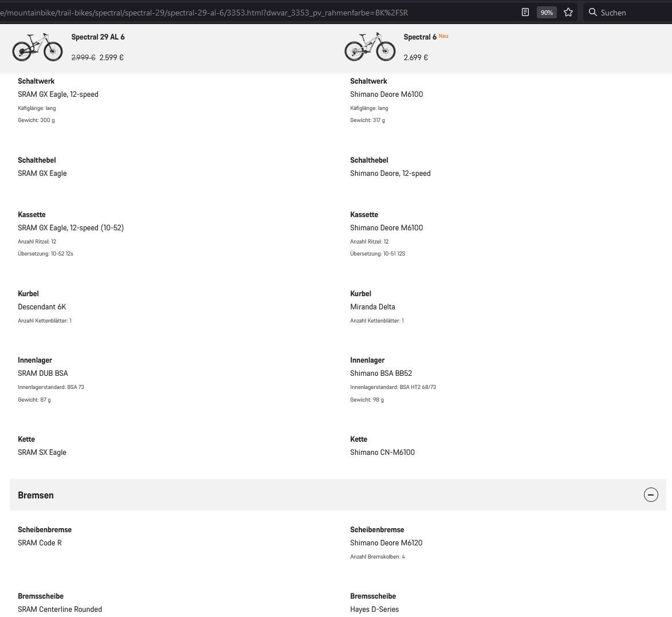Viewport: 672px width, 617px height.
Task: Collapse Bremsen section with minus icon
Action: point(651,495)
